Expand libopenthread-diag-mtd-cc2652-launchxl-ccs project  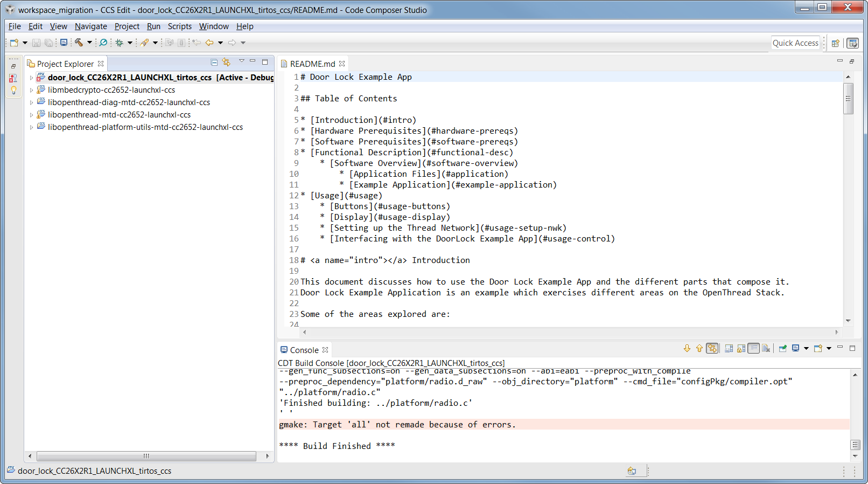point(31,102)
